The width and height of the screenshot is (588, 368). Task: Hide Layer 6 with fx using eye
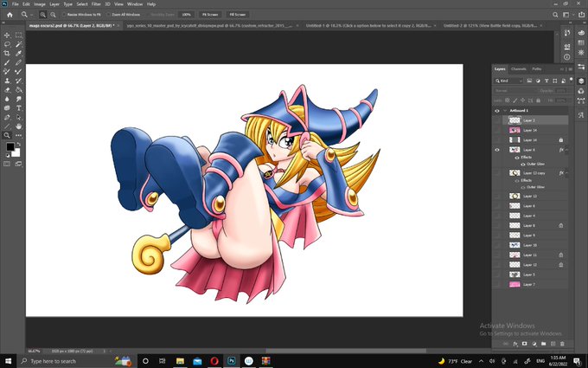pyautogui.click(x=497, y=150)
